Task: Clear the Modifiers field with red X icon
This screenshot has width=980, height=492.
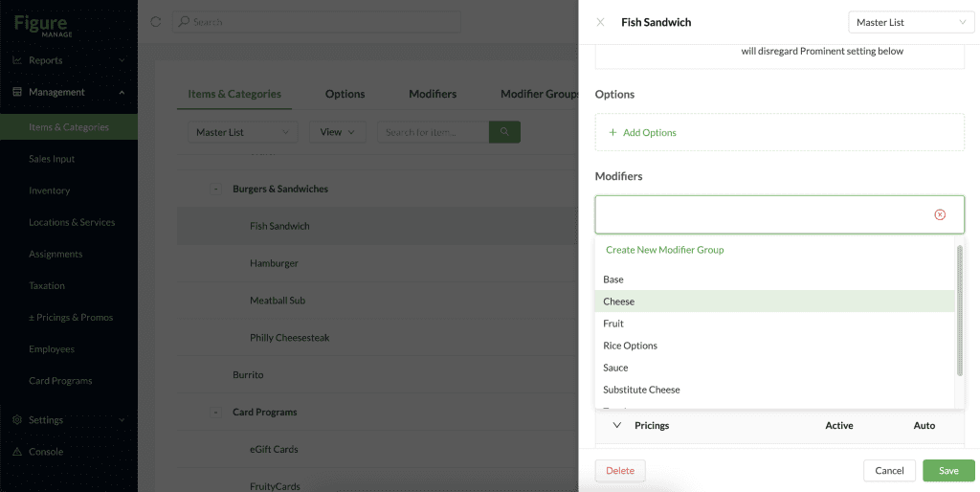Action: (940, 214)
